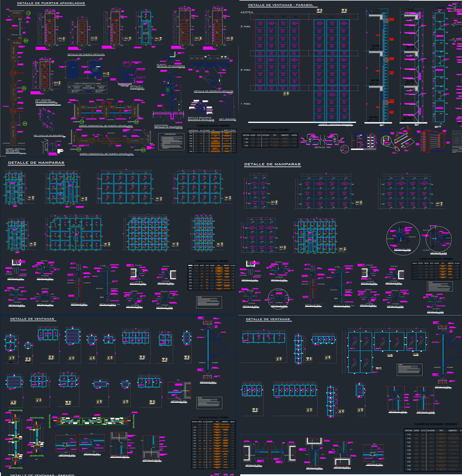Click the 'DETALLE 4N' label
Image resolution: width=462 pixels, height=476 pixels.
click(179, 401)
